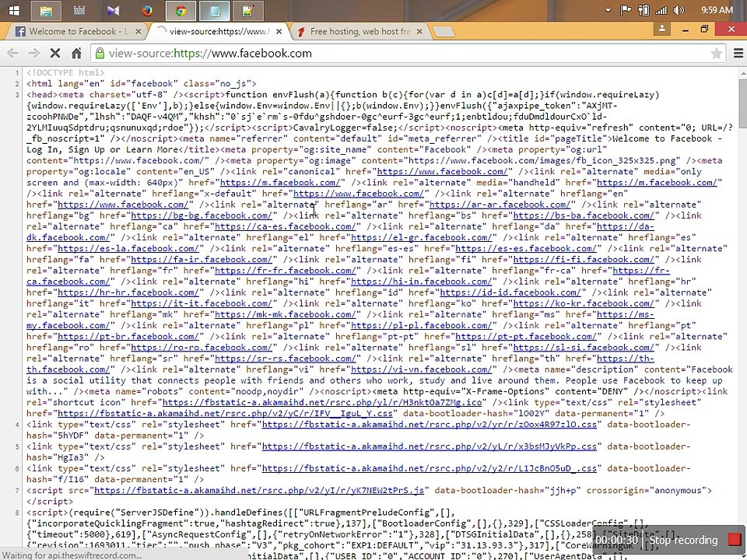The image size is (747, 560).
Task: Click the scrollbar up arrow
Action: [x=742, y=73]
